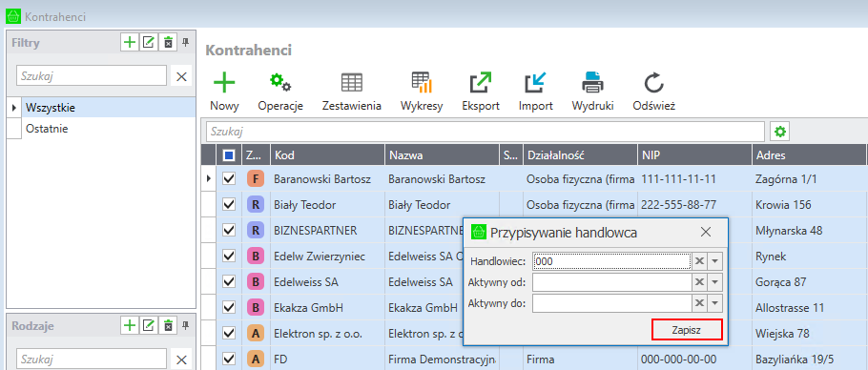Viewport: 868px width, 370px height.
Task: Click the Z... column header
Action: click(256, 155)
